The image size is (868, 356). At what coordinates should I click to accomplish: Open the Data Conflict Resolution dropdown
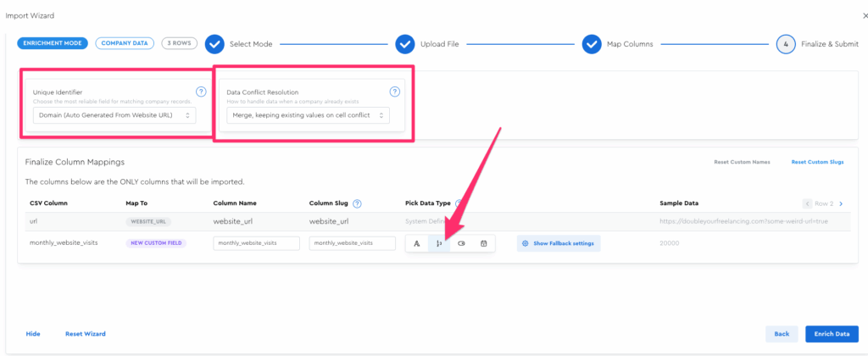click(x=308, y=114)
